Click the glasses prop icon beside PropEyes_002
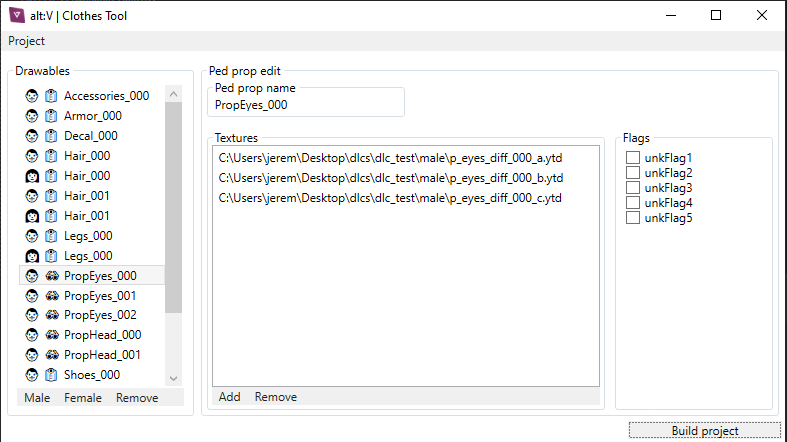Image resolution: width=787 pixels, height=442 pixels. [x=52, y=315]
